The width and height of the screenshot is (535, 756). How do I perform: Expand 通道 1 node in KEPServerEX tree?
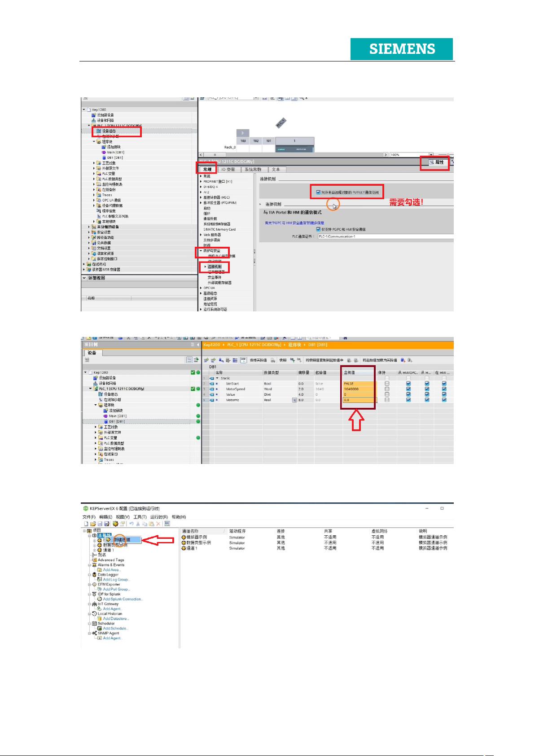coord(95,550)
